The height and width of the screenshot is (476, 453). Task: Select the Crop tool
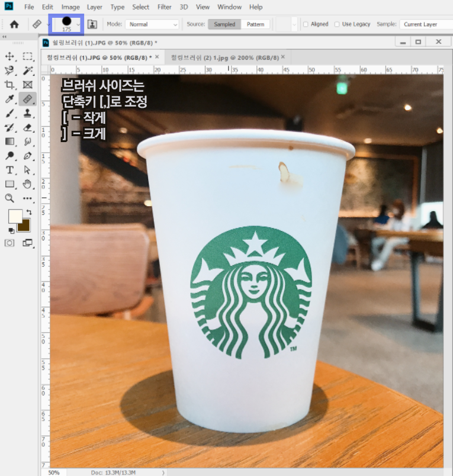point(9,85)
